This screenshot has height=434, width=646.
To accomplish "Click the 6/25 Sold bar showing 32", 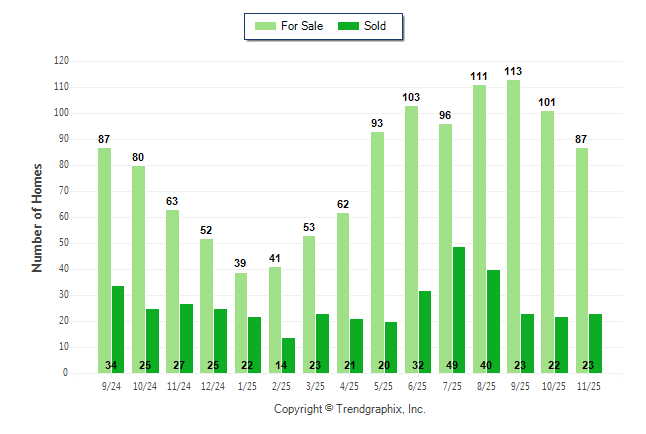I will point(425,331).
